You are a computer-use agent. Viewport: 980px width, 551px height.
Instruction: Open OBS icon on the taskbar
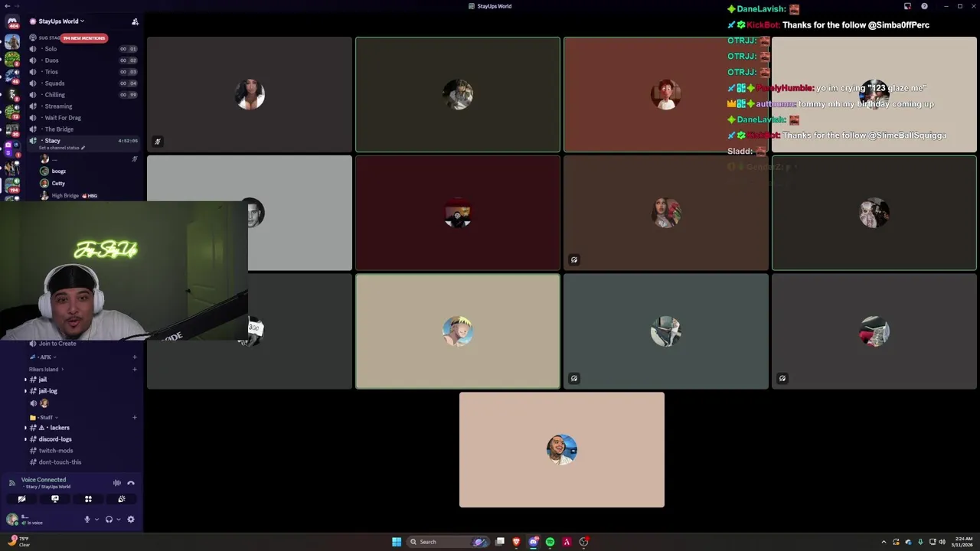(x=583, y=542)
